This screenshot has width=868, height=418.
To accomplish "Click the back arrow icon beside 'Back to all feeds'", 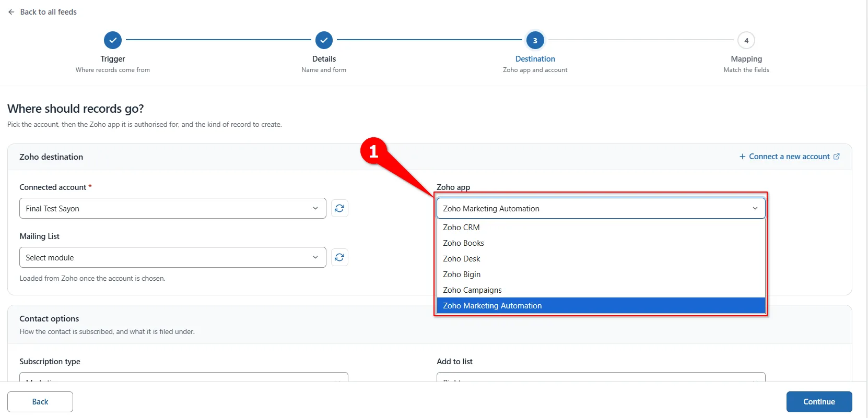I will coord(11,12).
